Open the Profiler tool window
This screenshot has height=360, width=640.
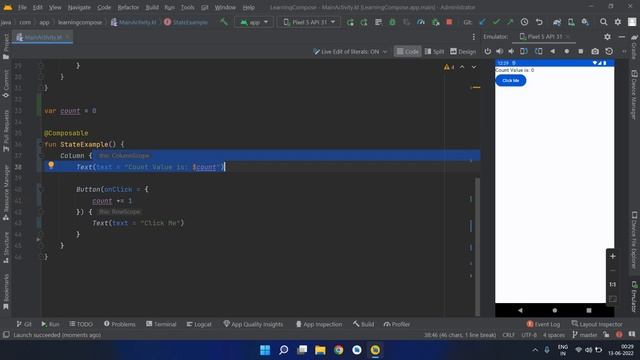397,324
